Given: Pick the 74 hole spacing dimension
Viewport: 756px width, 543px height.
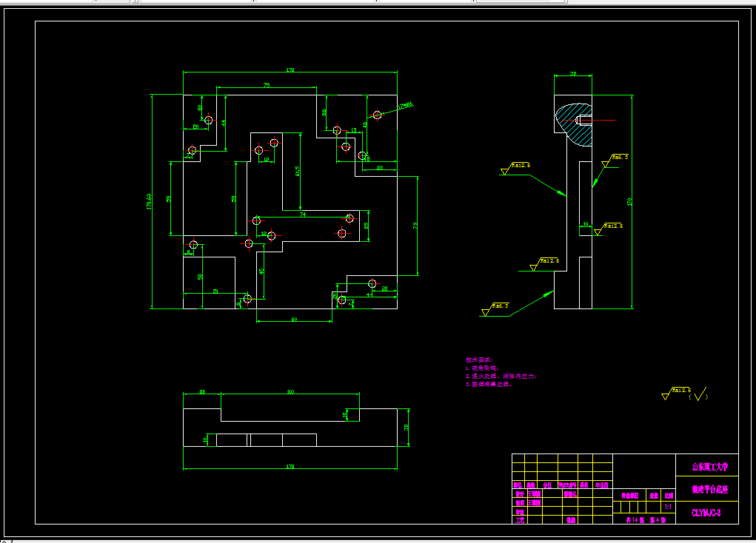Looking at the screenshot, I should (x=303, y=215).
